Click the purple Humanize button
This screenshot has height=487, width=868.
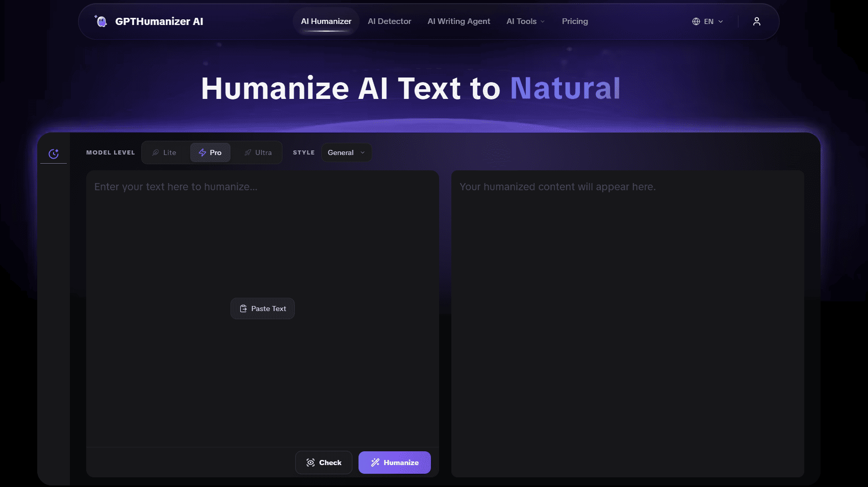395,463
